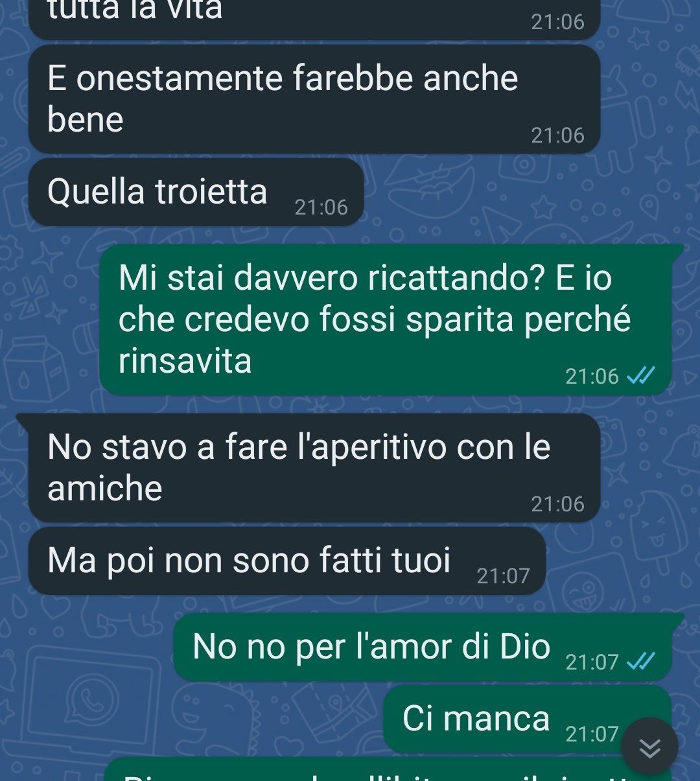Select message 'E onestamente farebbe anche bene'
This screenshot has height=781, width=700.
point(314,99)
